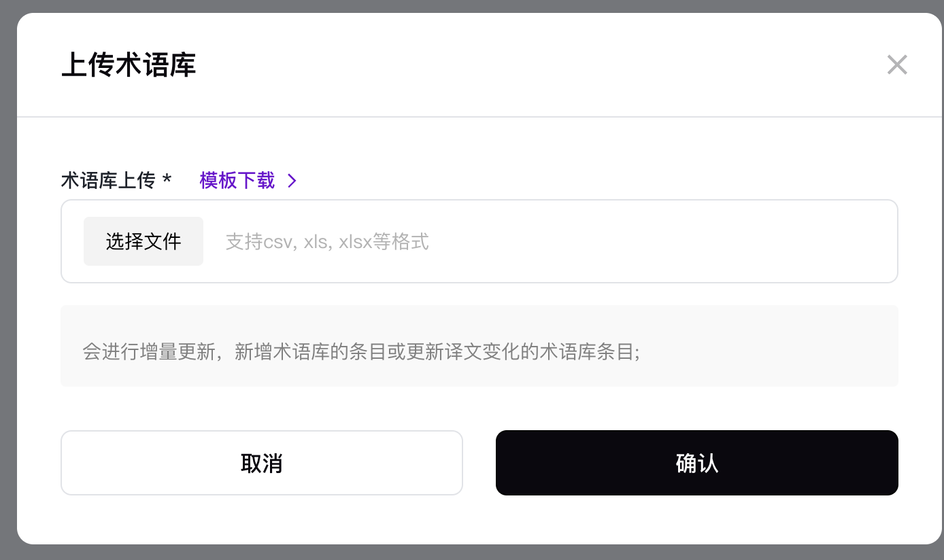Click the word 增量更新 in the note
Viewport: 944px width, 560px height.
178,351
